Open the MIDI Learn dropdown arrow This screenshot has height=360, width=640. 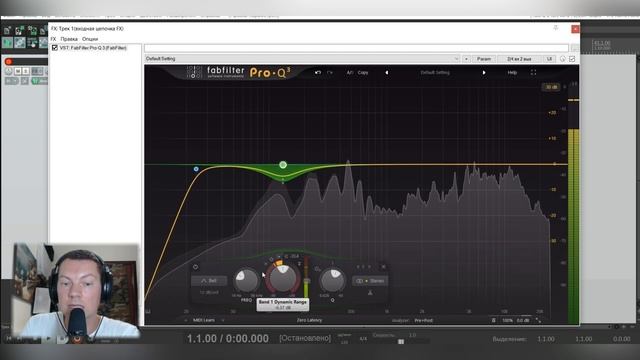pos(223,320)
